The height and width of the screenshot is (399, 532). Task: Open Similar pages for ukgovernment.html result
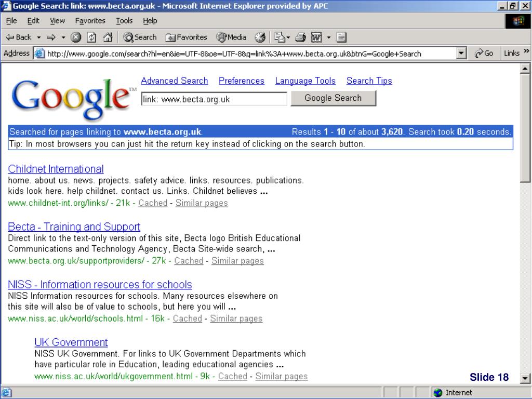[282, 376]
